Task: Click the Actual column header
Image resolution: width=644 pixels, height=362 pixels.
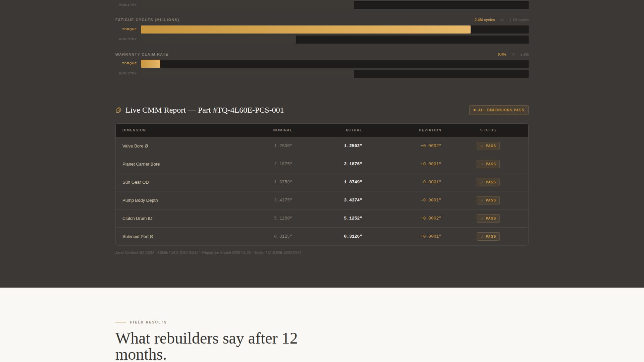Action: pos(354,130)
